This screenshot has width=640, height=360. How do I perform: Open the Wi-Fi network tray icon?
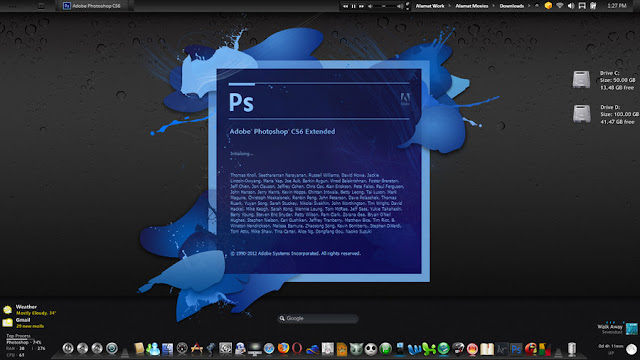click(x=560, y=5)
